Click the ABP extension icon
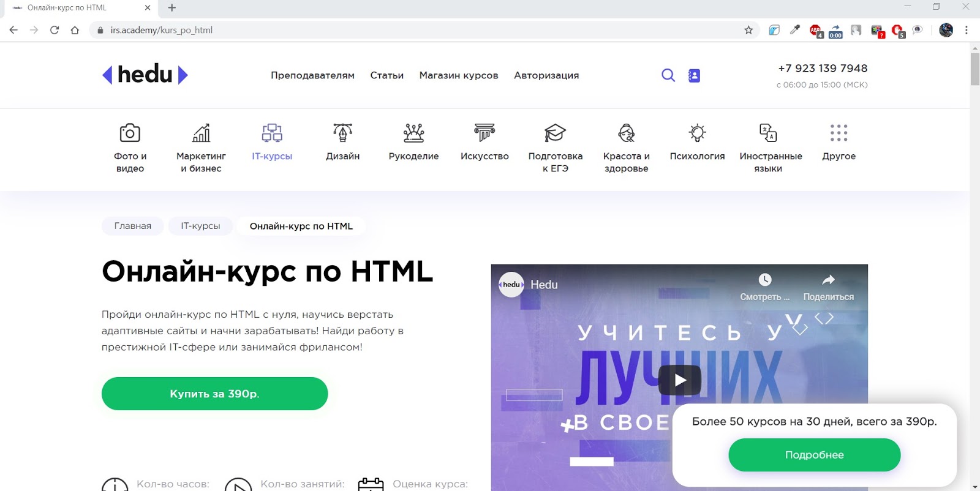The image size is (980, 491). pyautogui.click(x=816, y=31)
